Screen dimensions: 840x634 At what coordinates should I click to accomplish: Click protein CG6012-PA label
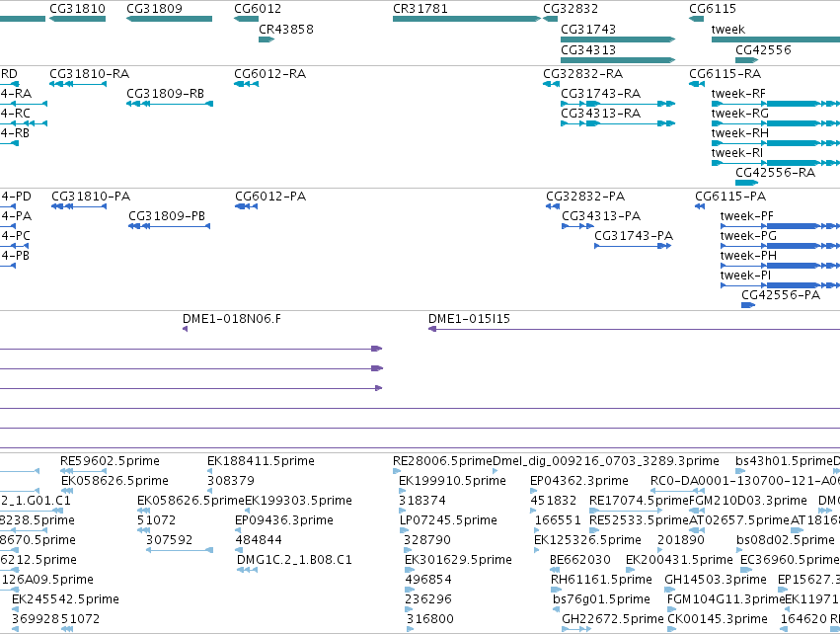click(270, 197)
